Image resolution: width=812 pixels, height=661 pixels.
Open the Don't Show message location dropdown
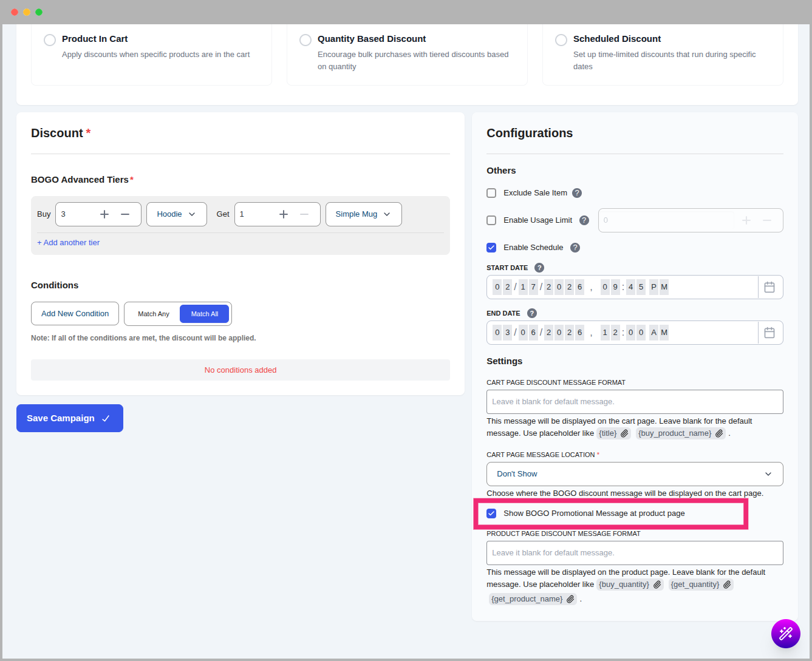[x=634, y=474]
